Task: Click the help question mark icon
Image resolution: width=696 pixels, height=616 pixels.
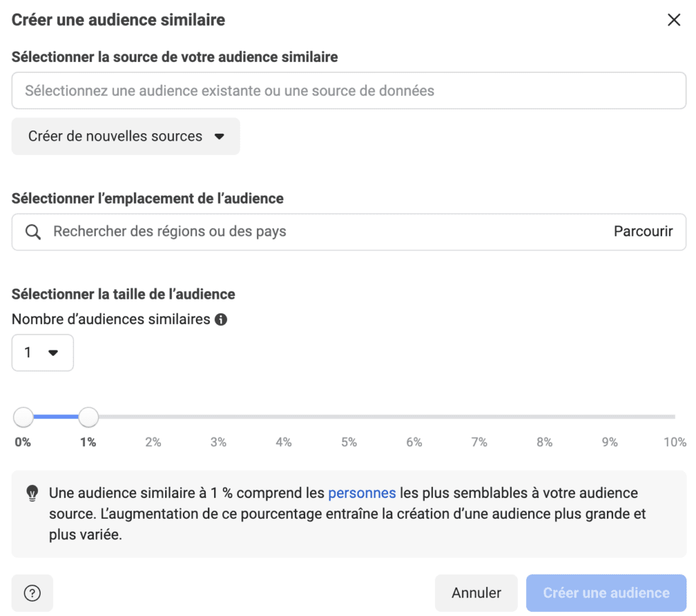Action: pos(32,593)
